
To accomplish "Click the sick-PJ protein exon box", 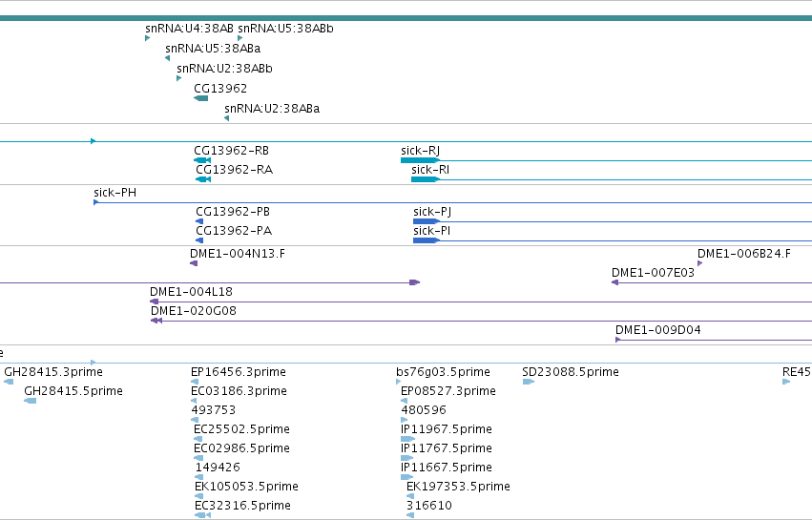I will pos(427,221).
